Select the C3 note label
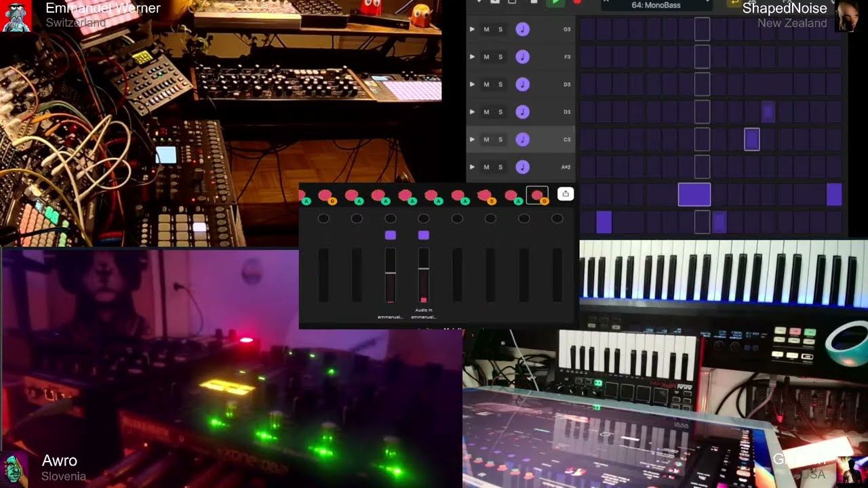Image resolution: width=868 pixels, height=488 pixels. pyautogui.click(x=567, y=140)
